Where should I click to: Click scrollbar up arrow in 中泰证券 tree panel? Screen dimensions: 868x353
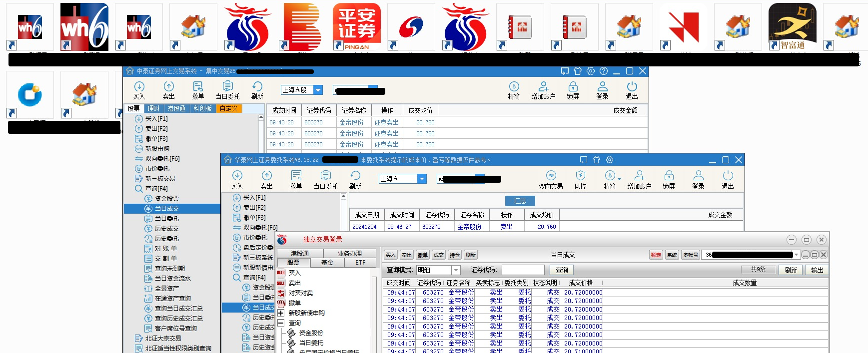(x=261, y=117)
